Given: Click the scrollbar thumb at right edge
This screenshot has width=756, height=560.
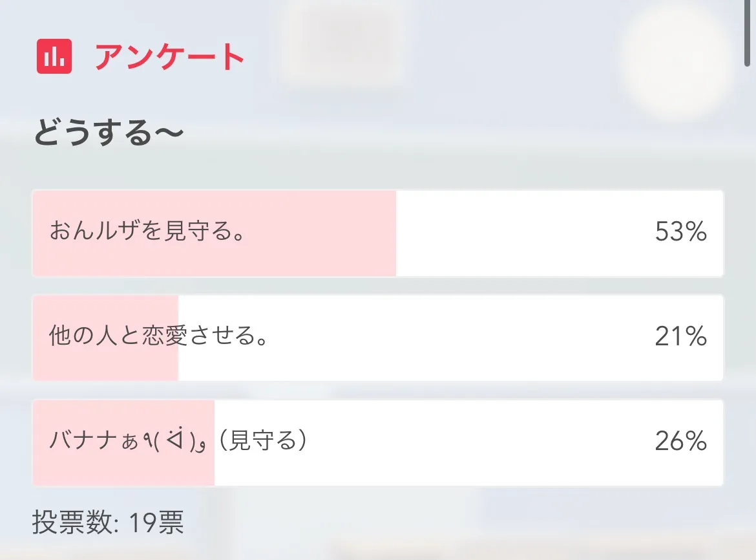Looking at the screenshot, I should [x=748, y=32].
